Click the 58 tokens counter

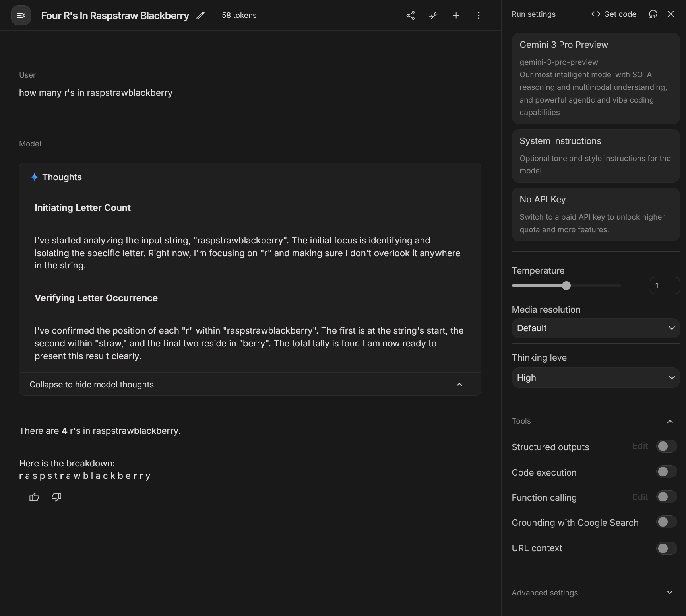pyautogui.click(x=239, y=16)
